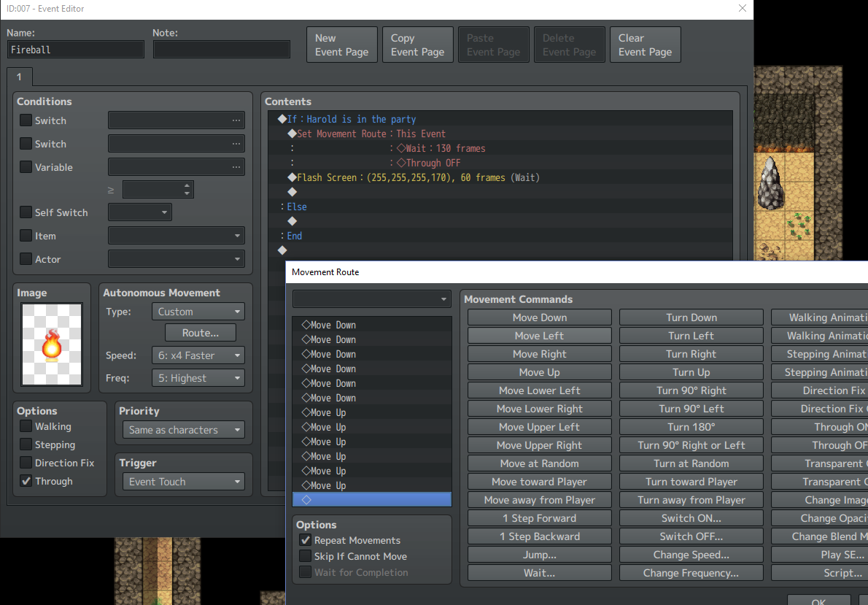The width and height of the screenshot is (868, 605).
Task: Toggle the Walking option checkbox
Action: [x=26, y=426]
